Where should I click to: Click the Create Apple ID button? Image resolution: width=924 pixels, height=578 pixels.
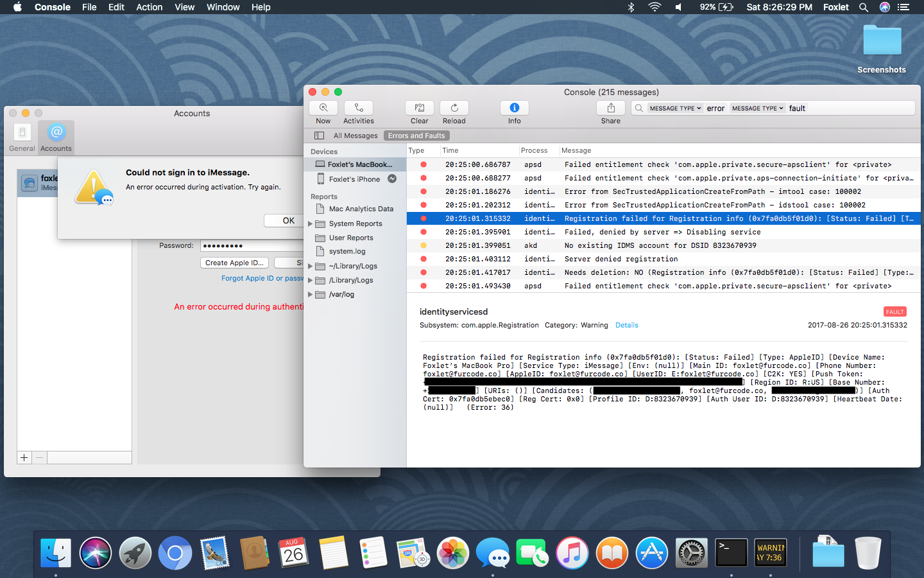click(234, 263)
